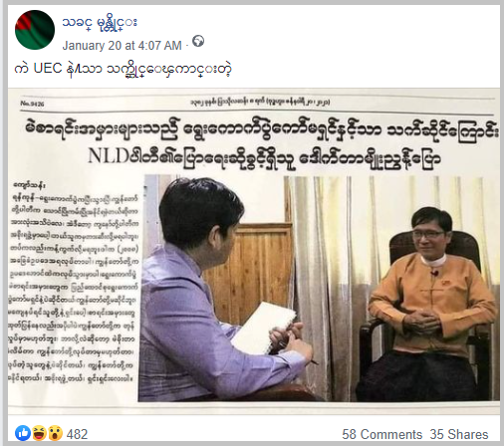Click the man in orange jacket photo
This screenshot has height=446, width=504.
[431, 299]
